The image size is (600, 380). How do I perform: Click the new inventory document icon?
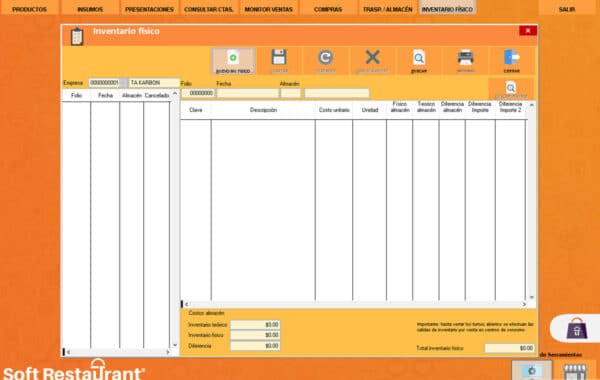(x=233, y=58)
